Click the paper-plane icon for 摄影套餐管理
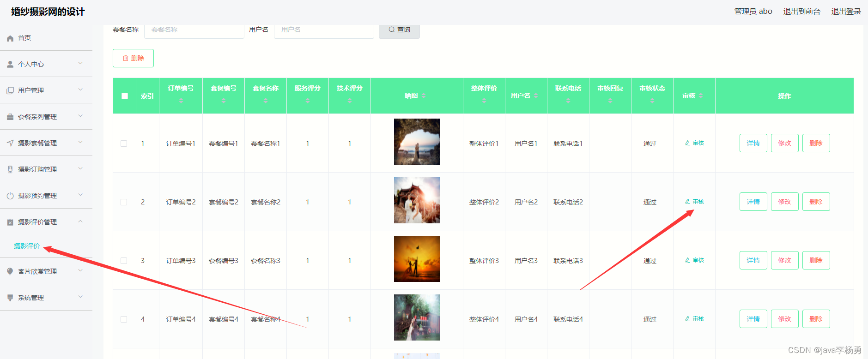This screenshot has width=868, height=359. (10, 144)
